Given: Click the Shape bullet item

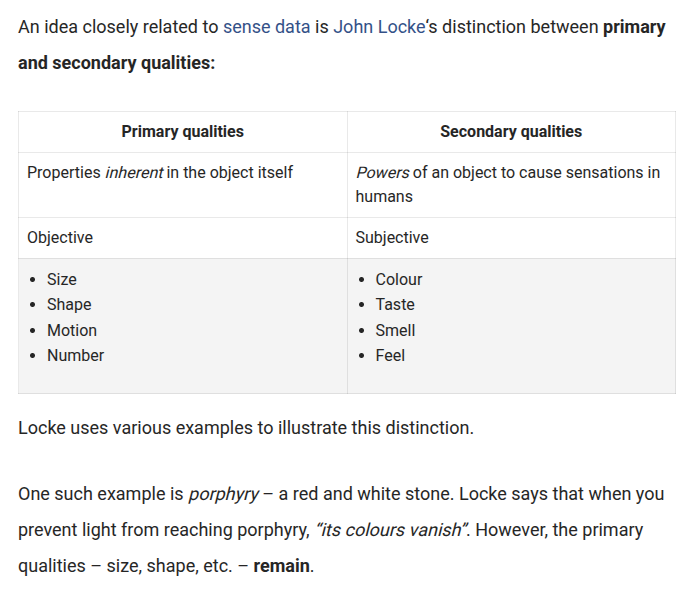Looking at the screenshot, I should click(x=69, y=305).
